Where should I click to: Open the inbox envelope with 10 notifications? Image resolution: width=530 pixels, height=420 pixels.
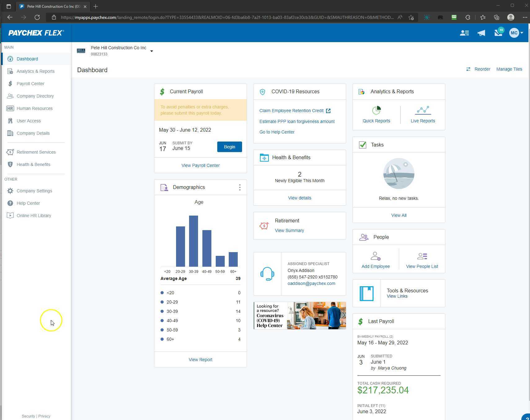point(498,33)
